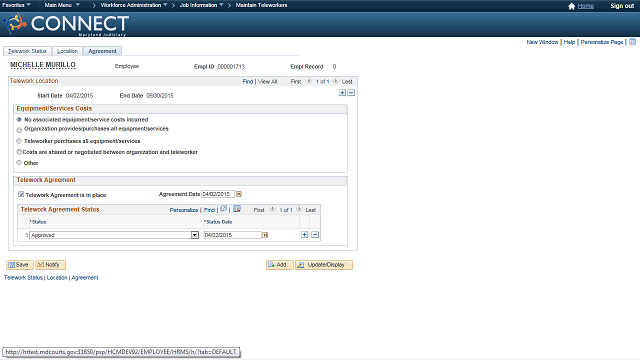
Task: Go to previous Telework Location row arrow
Action: 309,81
